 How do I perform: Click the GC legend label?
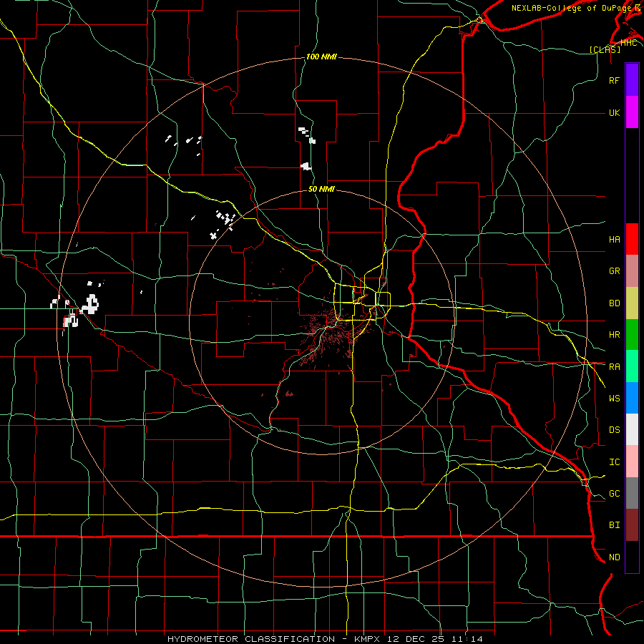(614, 493)
